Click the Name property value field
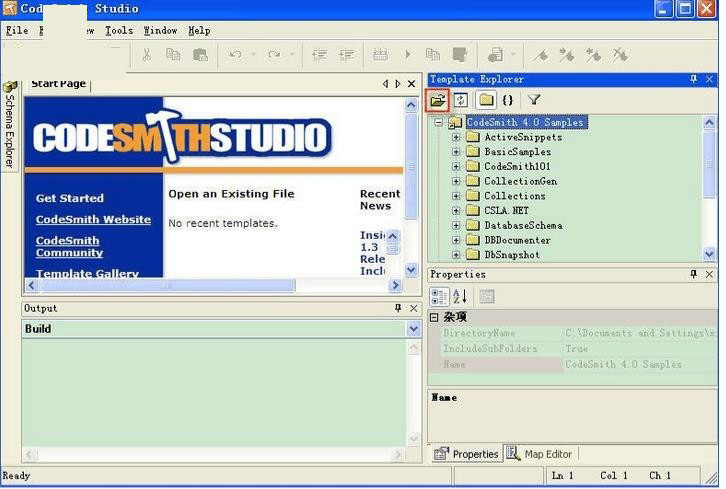 (639, 364)
